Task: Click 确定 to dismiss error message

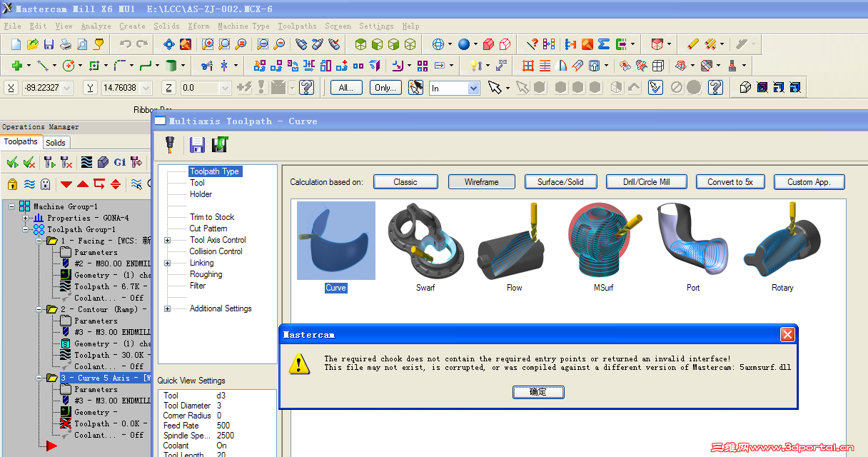Action: point(538,392)
